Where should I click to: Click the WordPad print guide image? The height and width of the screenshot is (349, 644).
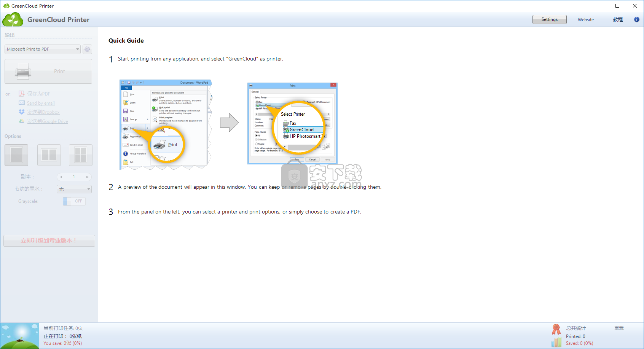166,124
